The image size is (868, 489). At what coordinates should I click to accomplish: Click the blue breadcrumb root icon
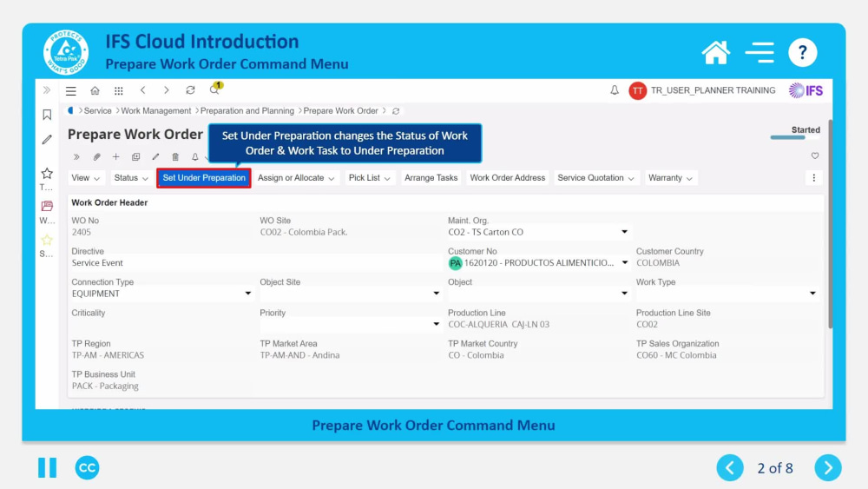click(70, 111)
